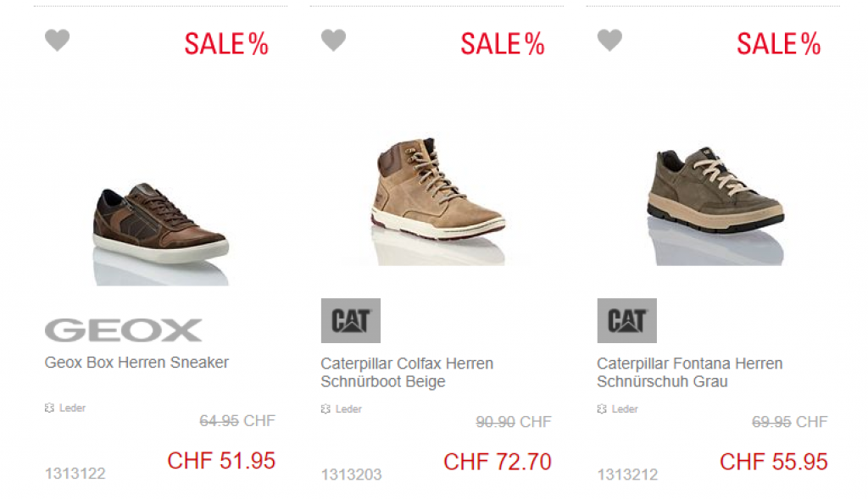Click the GEOX brand logo
The width and height of the screenshot is (868, 499).
coord(123,330)
